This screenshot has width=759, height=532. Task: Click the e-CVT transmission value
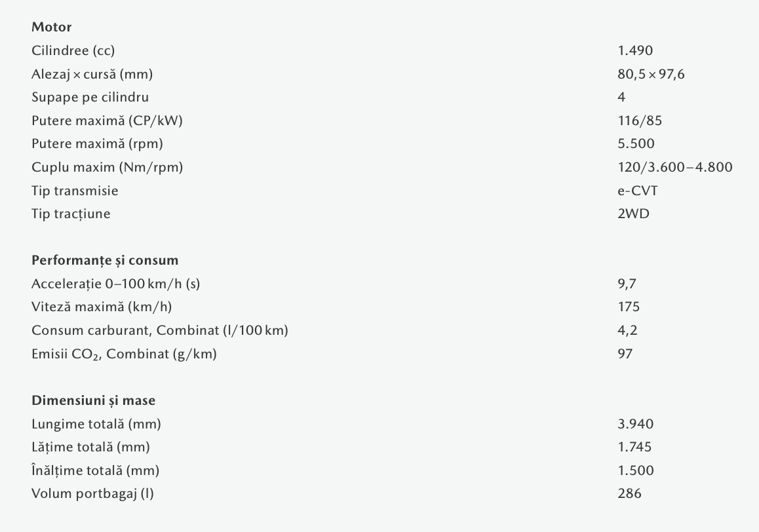(638, 191)
